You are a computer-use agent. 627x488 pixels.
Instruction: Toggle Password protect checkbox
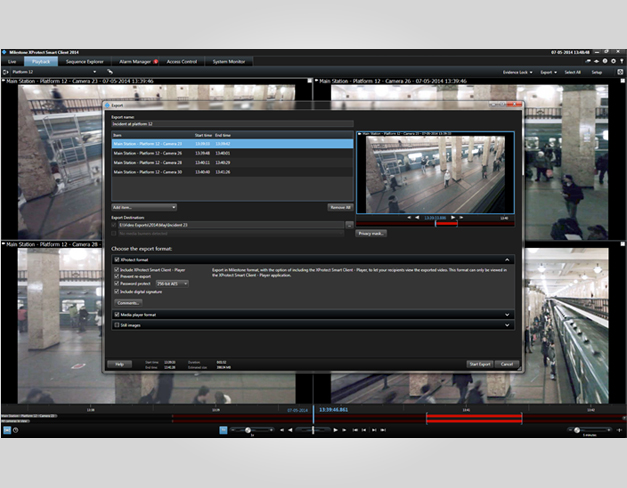click(x=115, y=283)
